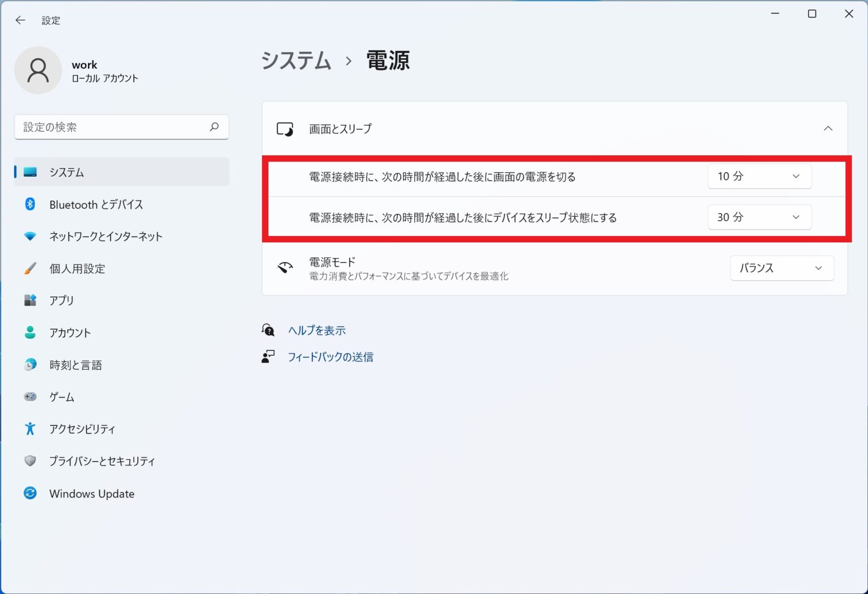Go to 時刻と言語 settings
The image size is (868, 594).
click(76, 365)
